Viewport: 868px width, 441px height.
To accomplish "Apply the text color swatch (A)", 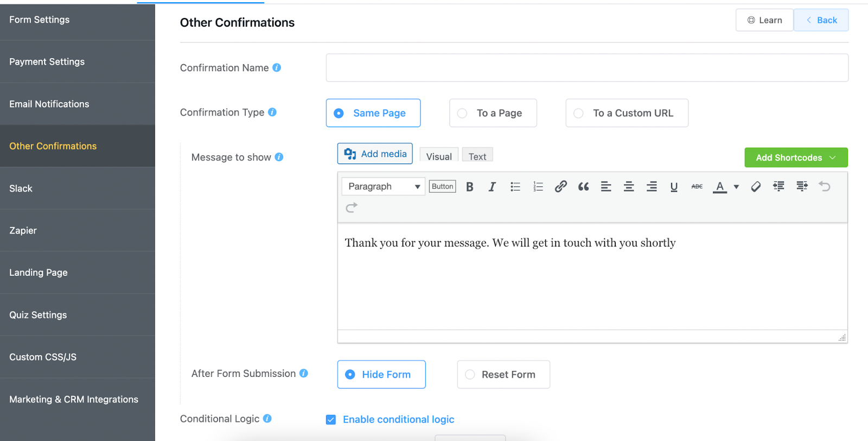I will [719, 187].
